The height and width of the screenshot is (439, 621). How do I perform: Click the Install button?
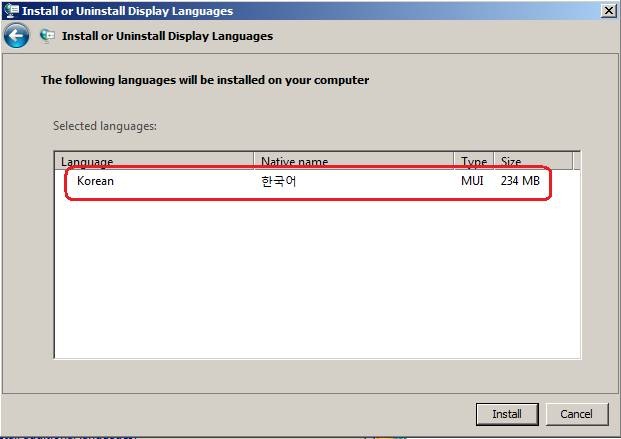coord(507,414)
